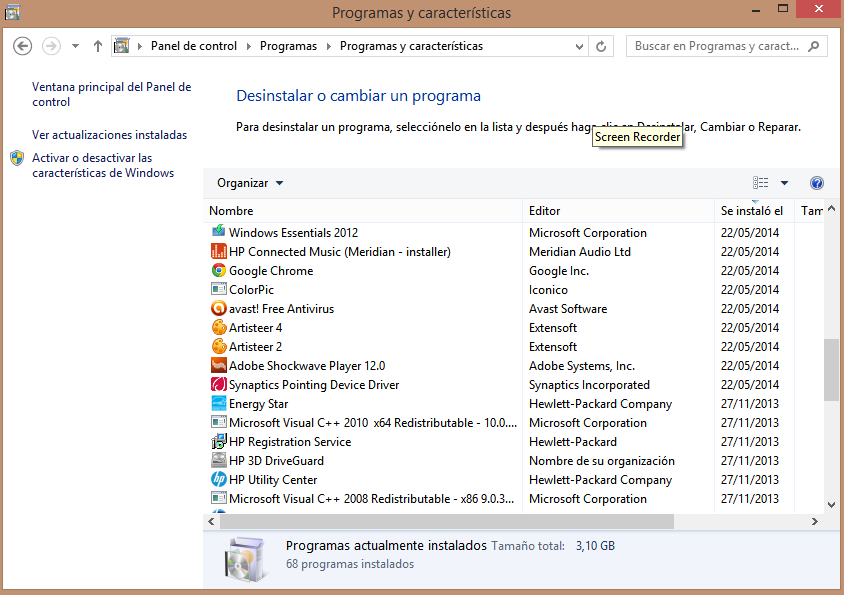Sort by the Editor column header

click(x=618, y=211)
